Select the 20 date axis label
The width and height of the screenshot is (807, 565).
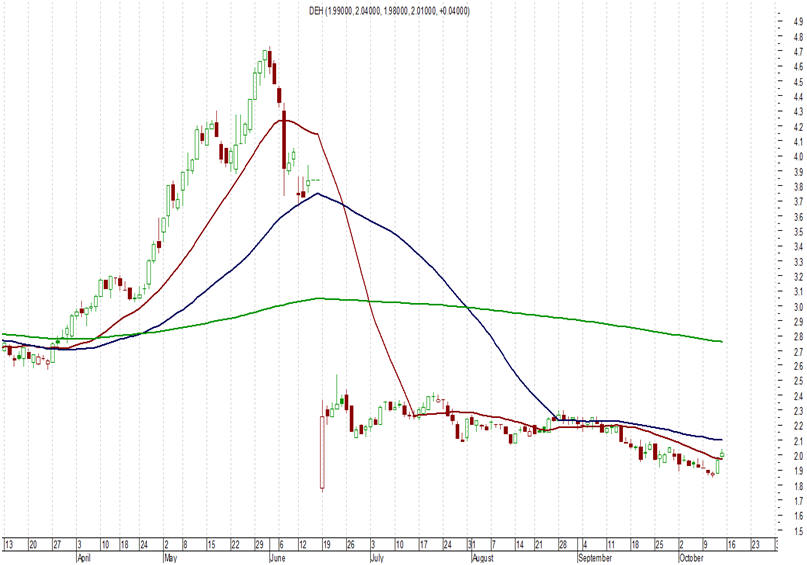tap(33, 544)
